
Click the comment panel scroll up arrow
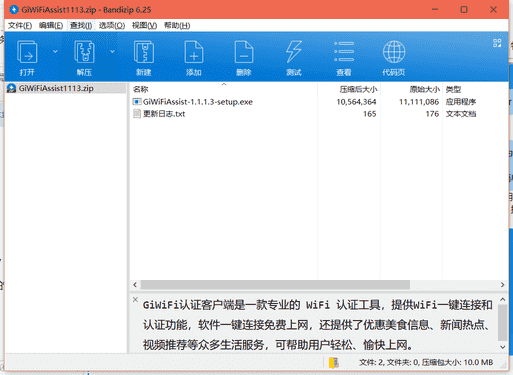503,300
